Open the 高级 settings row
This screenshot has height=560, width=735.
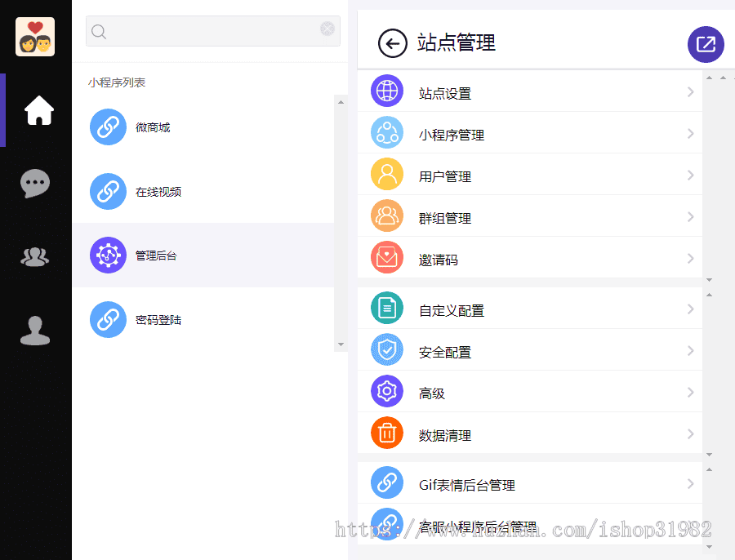tap(530, 391)
